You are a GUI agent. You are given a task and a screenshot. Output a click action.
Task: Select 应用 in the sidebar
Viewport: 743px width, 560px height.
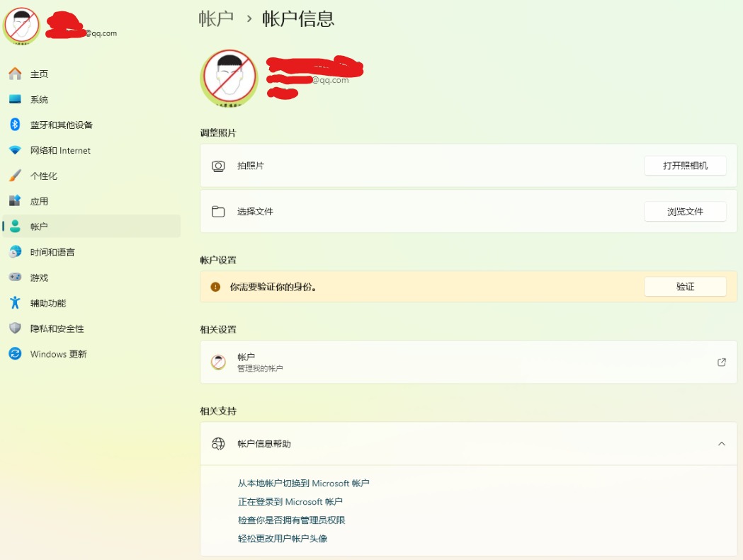pyautogui.click(x=91, y=201)
